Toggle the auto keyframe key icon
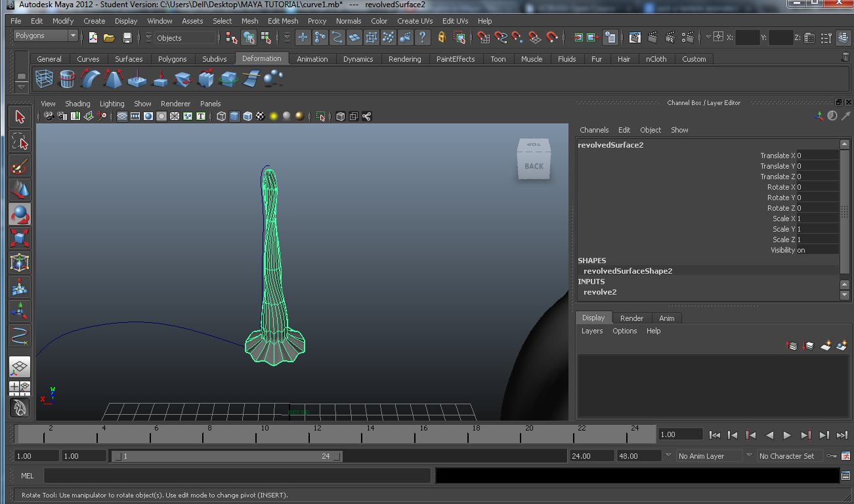854x504 pixels. [832, 455]
